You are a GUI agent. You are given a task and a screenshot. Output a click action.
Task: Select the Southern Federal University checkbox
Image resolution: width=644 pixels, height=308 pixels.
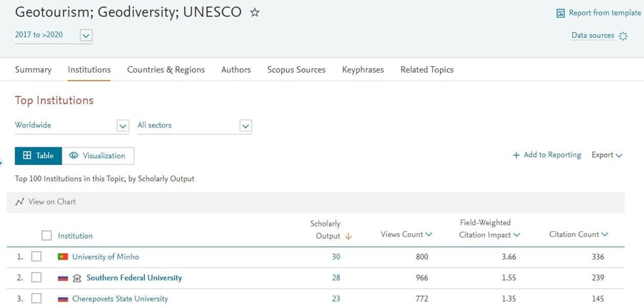point(37,278)
